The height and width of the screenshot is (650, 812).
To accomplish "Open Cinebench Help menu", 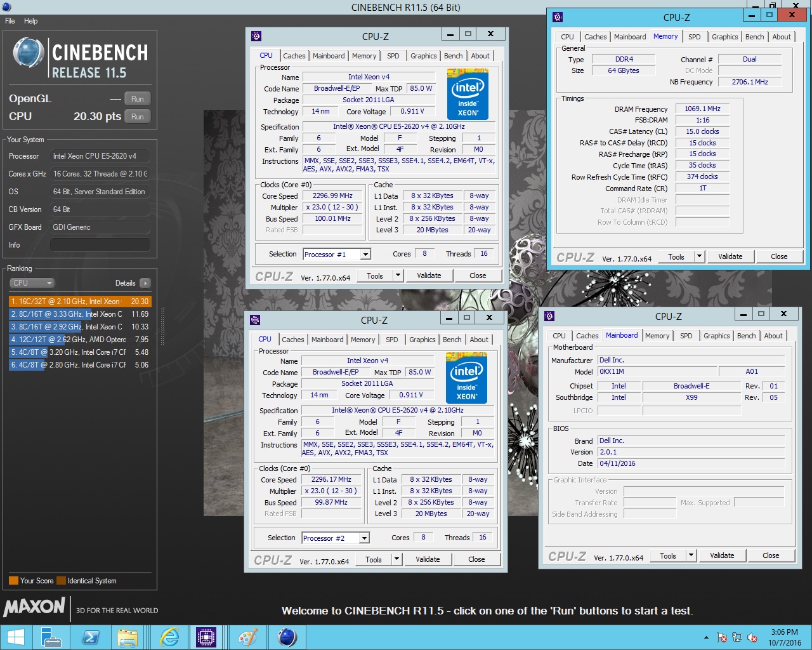I will click(x=30, y=21).
